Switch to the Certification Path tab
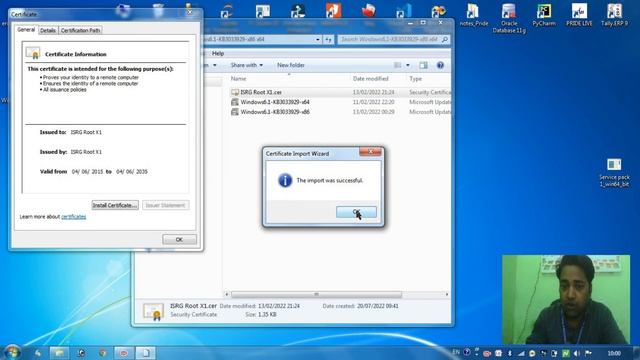This screenshot has height=360, width=640. coord(80,30)
